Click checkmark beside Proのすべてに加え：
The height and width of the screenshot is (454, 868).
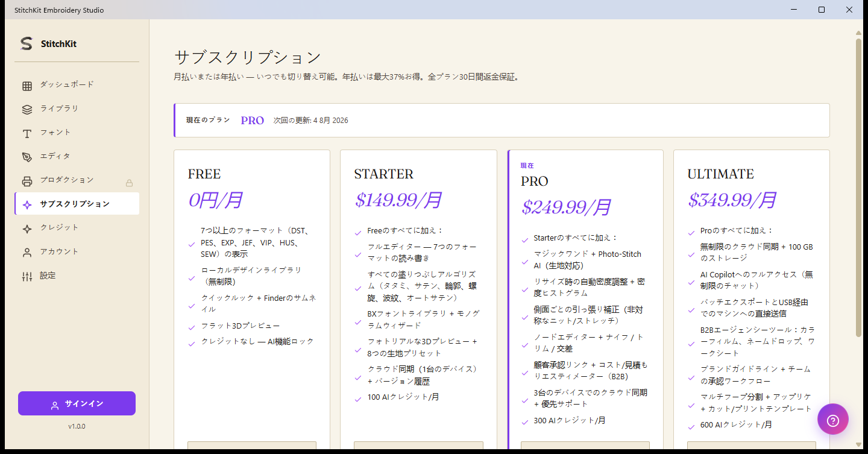(691, 232)
